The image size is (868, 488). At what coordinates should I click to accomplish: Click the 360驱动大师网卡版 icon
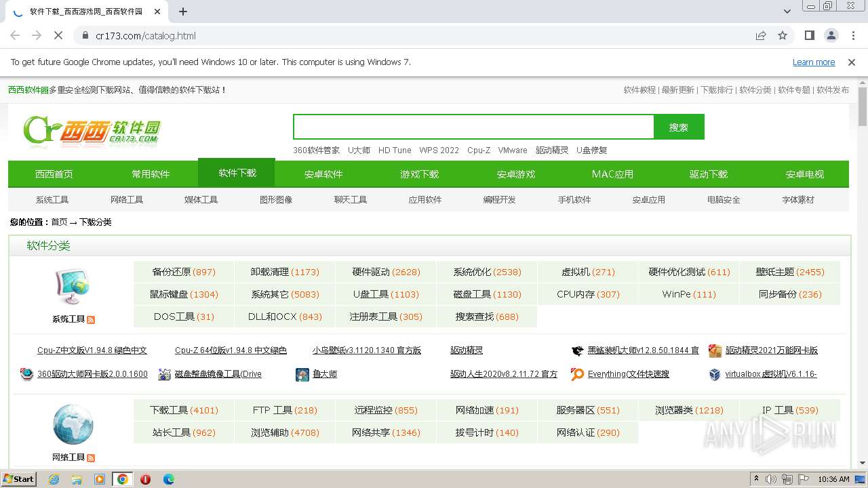(x=26, y=374)
